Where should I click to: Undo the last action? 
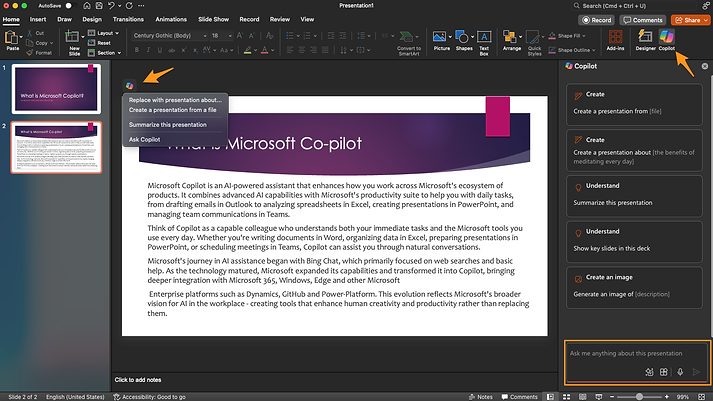click(x=111, y=6)
